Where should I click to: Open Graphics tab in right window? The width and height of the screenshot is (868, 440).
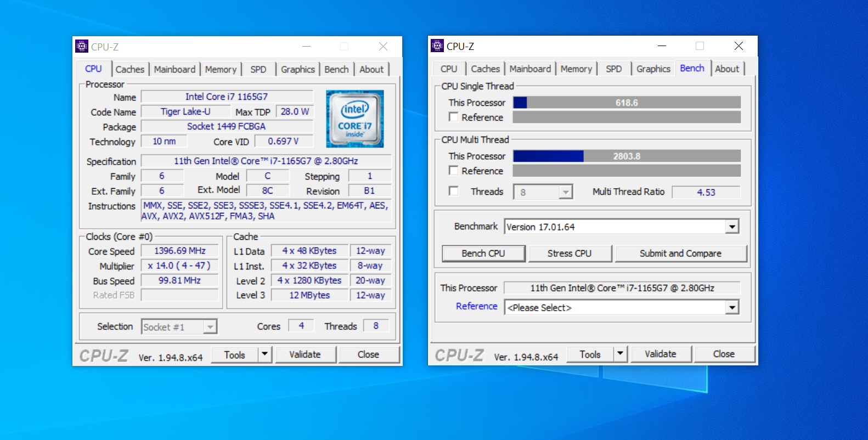point(653,69)
